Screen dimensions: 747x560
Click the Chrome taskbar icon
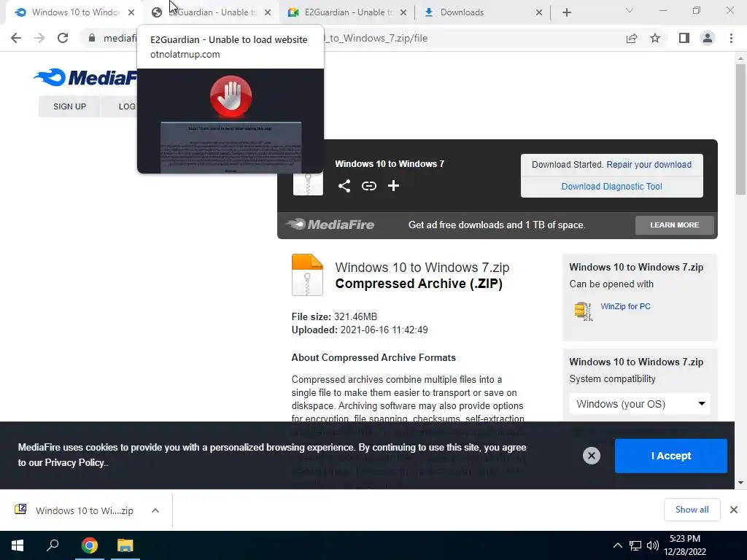click(x=89, y=545)
